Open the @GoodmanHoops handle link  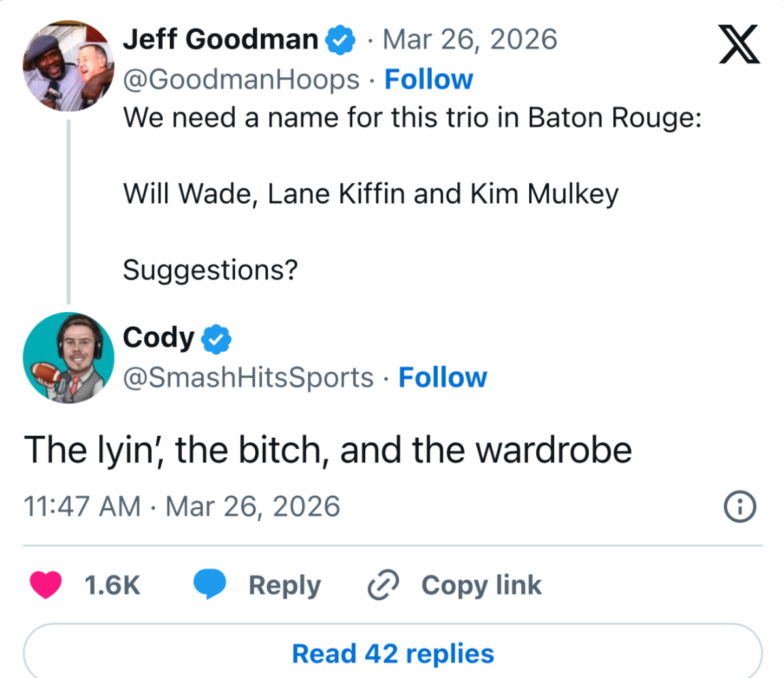(x=241, y=80)
